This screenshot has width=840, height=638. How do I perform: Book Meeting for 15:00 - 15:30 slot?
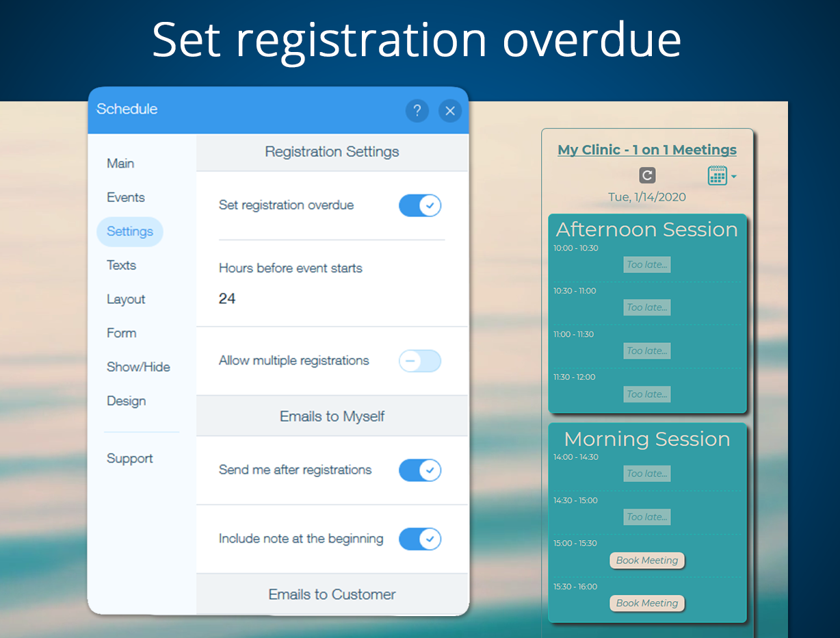(647, 561)
